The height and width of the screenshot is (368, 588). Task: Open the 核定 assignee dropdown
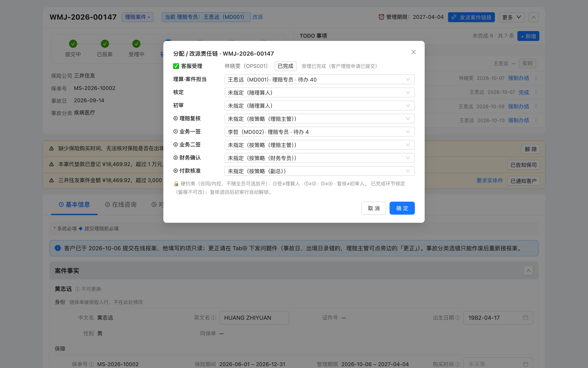pos(320,92)
